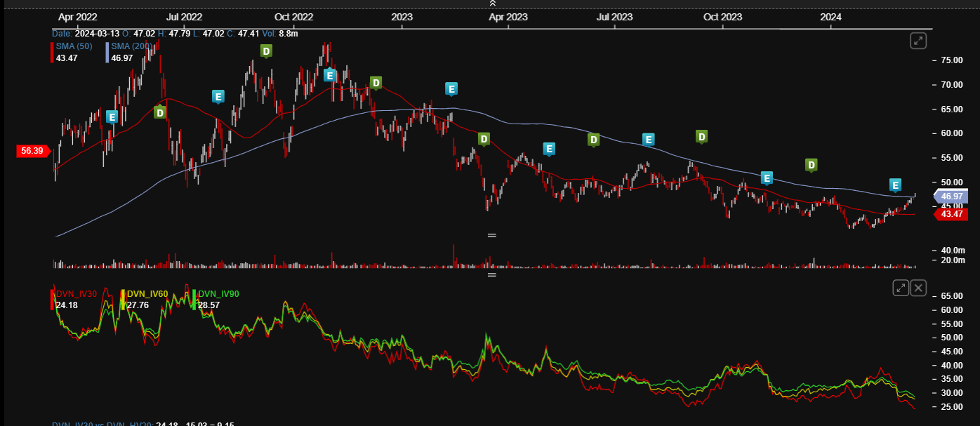Collapse the top panel using double chevron
Image resolution: width=980 pixels, height=426 pixels.
(493, 4)
